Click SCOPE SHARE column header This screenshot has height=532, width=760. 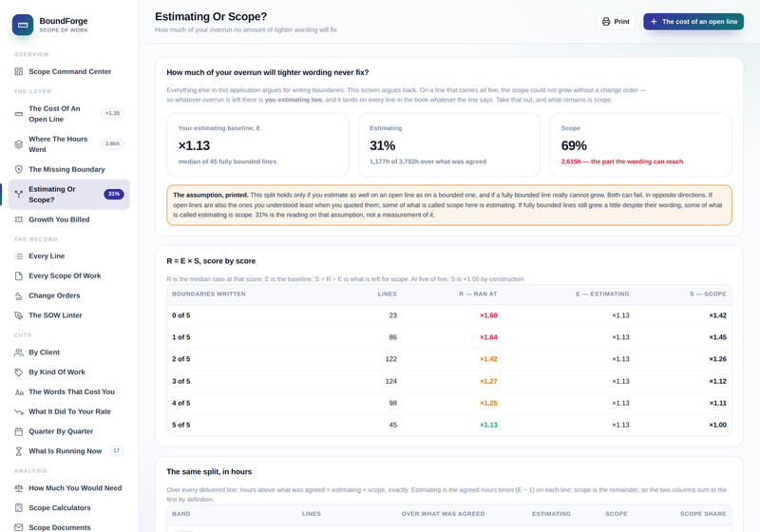pyautogui.click(x=703, y=514)
